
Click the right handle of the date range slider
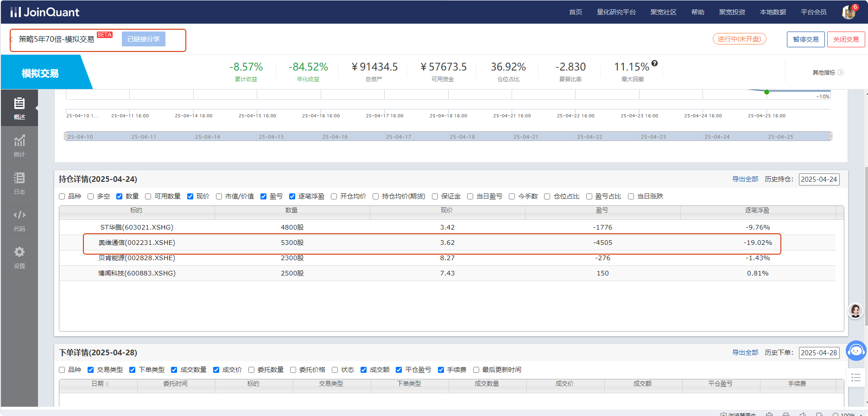tap(830, 136)
